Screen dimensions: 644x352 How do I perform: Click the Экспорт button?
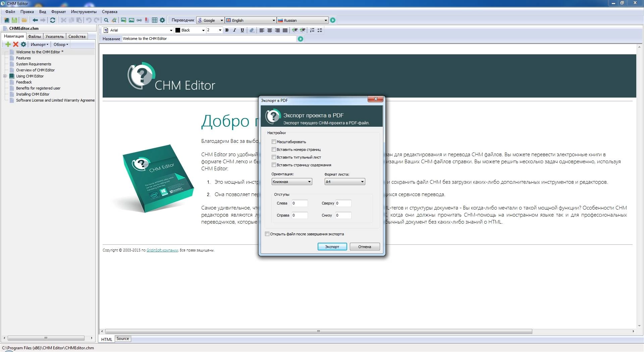[332, 247]
